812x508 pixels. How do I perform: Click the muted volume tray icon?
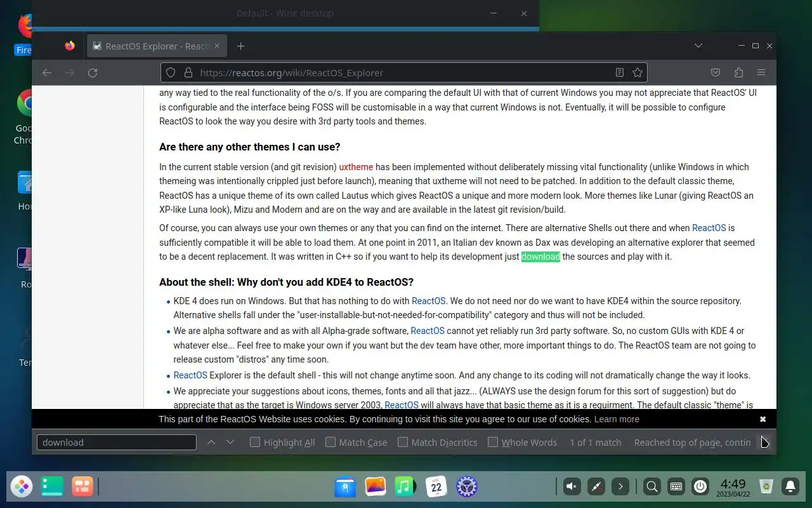572,486
